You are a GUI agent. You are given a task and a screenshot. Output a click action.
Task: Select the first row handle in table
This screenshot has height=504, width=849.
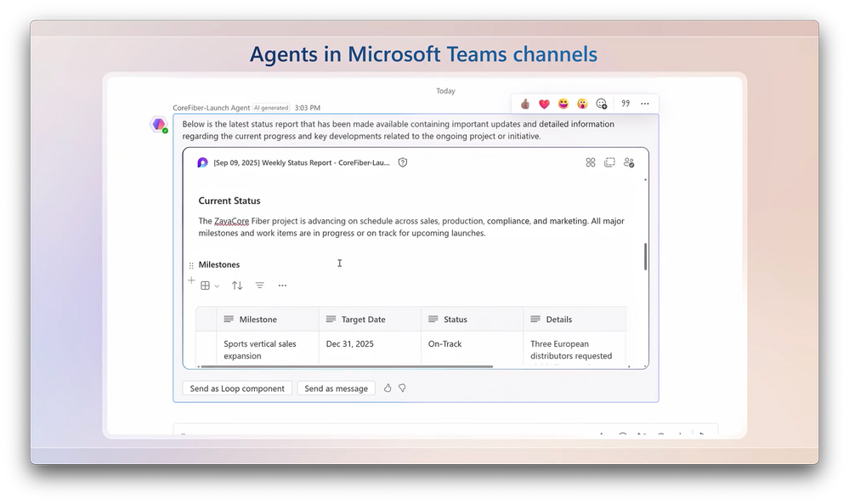207,349
